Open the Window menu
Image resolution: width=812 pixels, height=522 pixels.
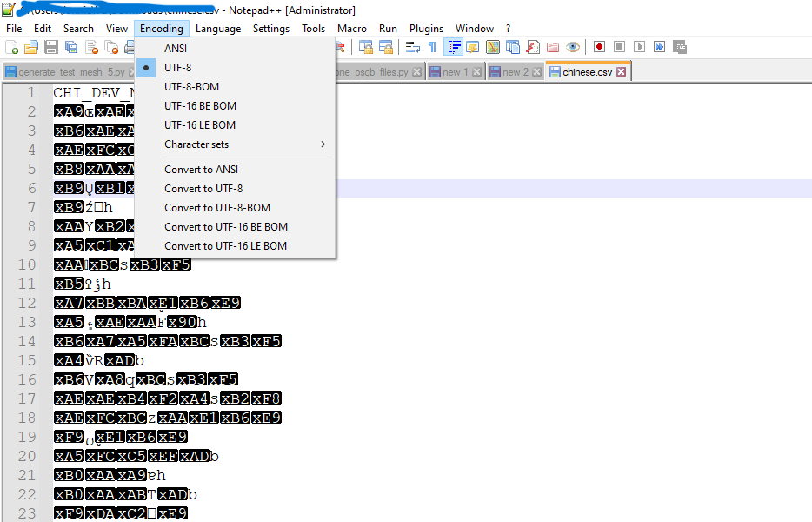pos(475,29)
